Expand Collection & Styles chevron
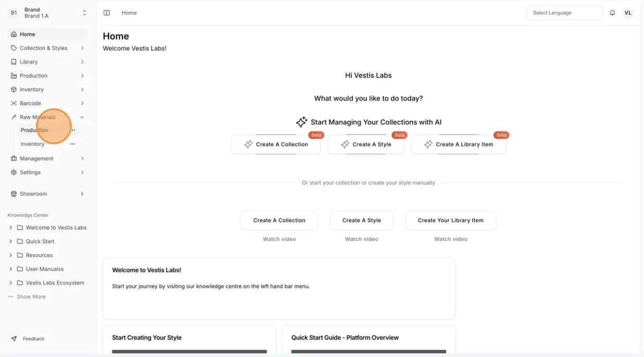 [x=82, y=48]
